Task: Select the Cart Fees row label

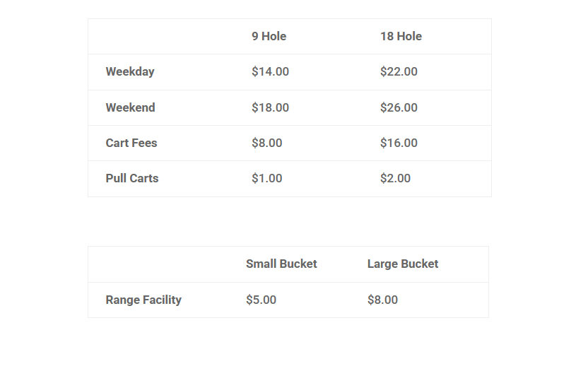Action: pyautogui.click(x=131, y=143)
